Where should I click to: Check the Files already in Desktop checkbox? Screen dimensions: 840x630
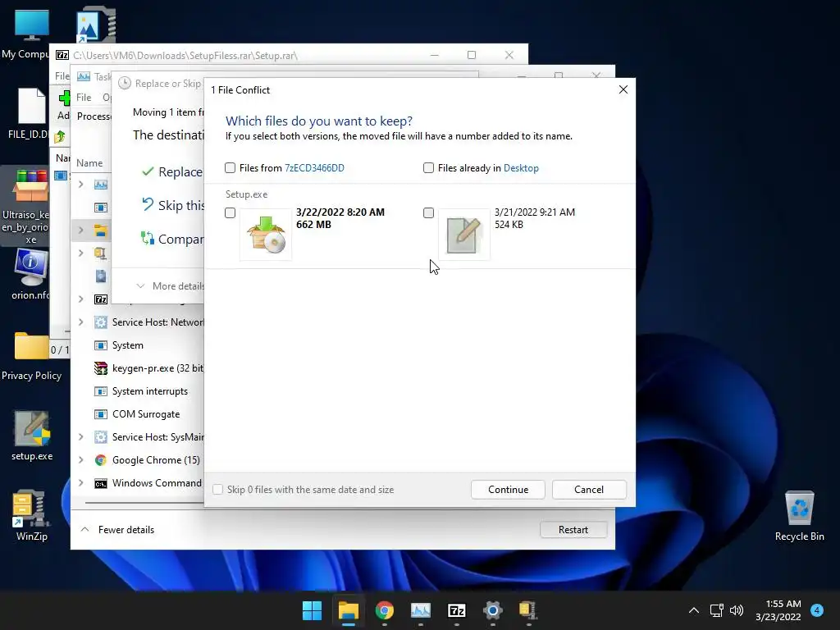pyautogui.click(x=428, y=167)
